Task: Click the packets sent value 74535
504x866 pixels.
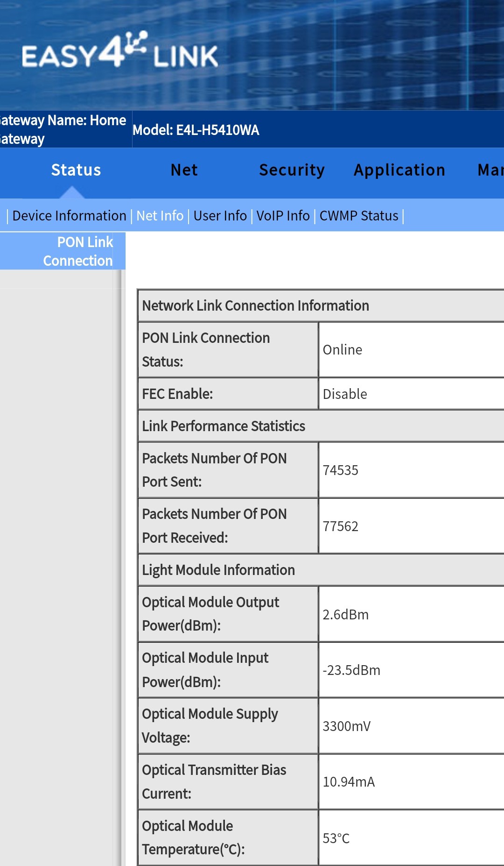Action: (x=340, y=470)
